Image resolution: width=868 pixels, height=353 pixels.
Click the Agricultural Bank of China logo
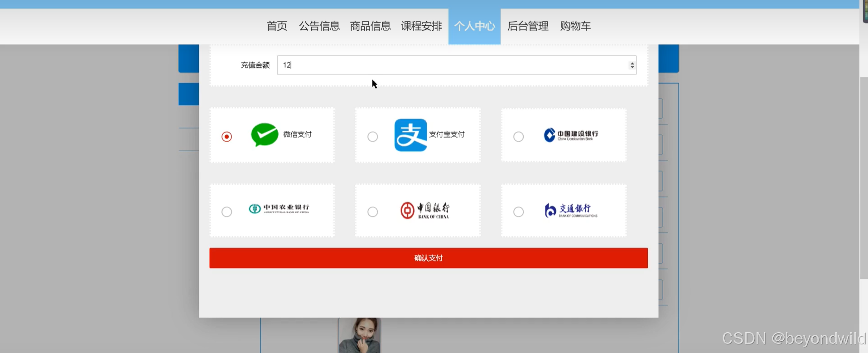click(x=279, y=208)
